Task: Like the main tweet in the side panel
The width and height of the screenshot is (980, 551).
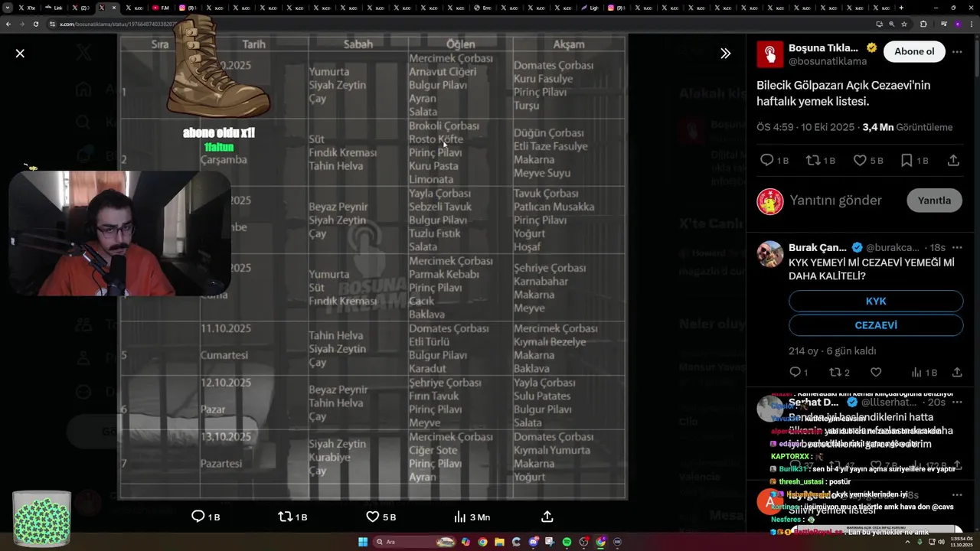Action: (860, 160)
